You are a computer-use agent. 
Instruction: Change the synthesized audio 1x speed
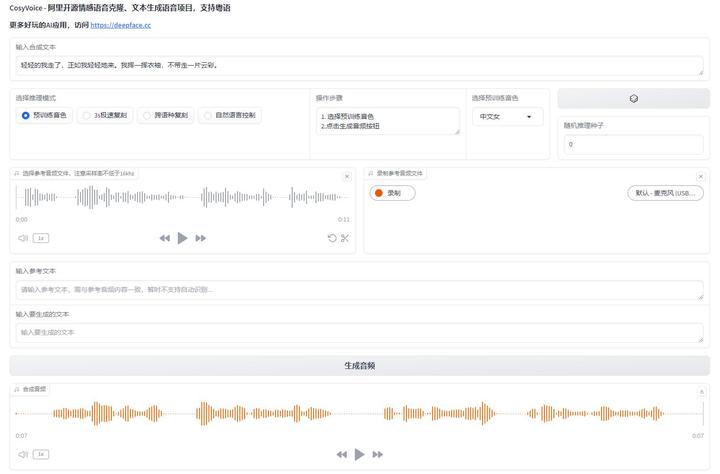tap(41, 454)
